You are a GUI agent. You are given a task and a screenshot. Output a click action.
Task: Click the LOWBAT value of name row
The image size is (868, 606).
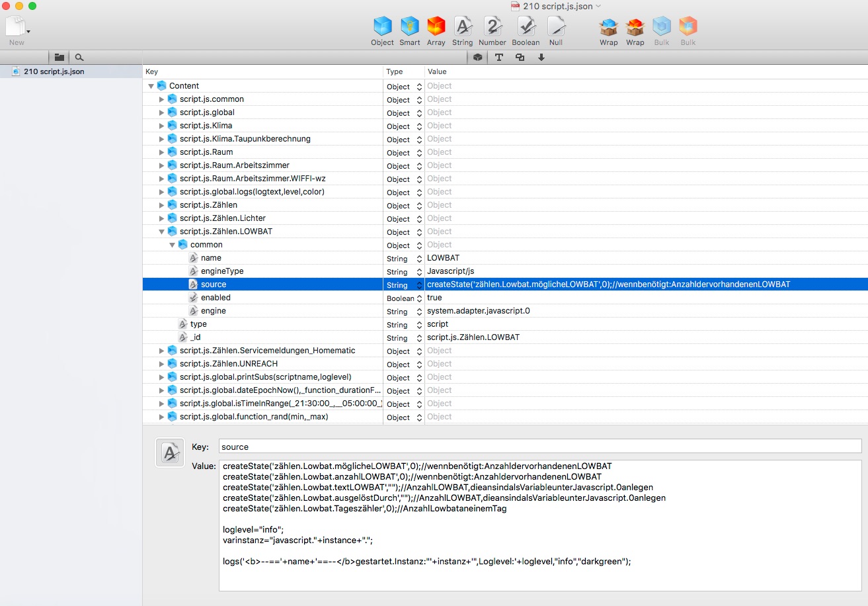tap(442, 258)
